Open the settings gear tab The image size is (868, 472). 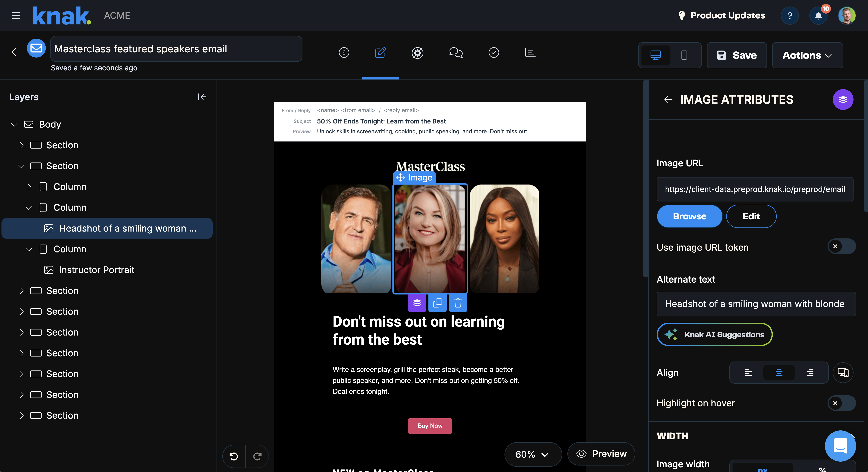coord(417,53)
